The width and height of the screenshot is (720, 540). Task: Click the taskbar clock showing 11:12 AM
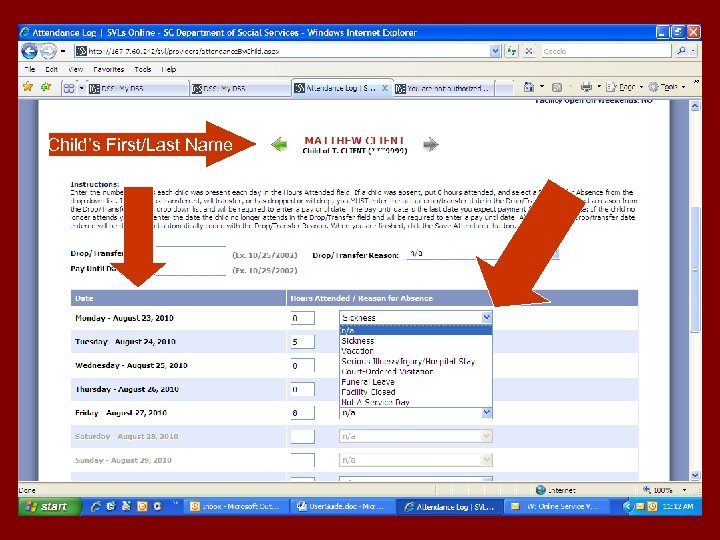(677, 506)
